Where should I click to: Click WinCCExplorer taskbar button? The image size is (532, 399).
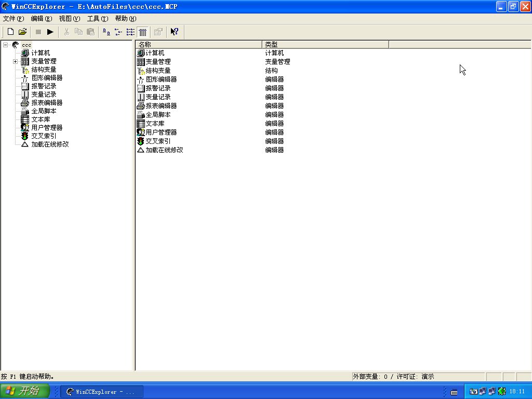[x=101, y=392]
